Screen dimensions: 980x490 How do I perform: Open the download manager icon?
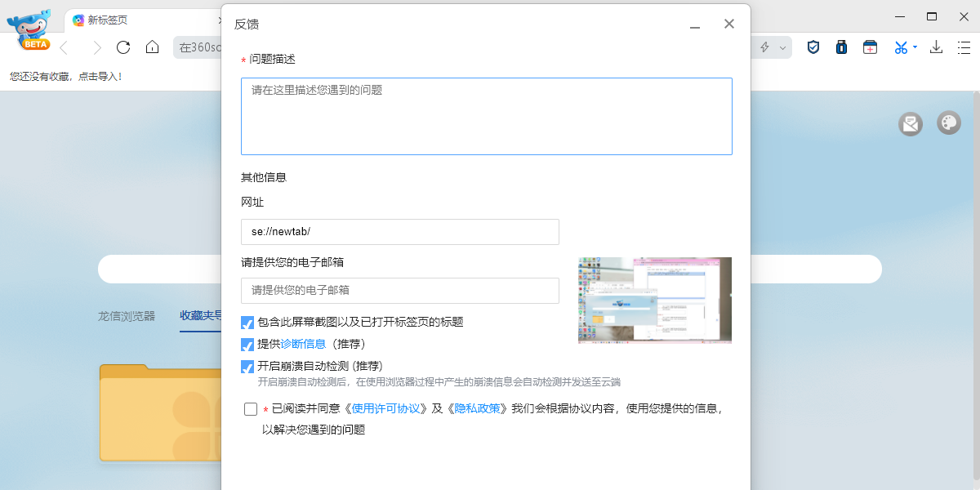(936, 47)
